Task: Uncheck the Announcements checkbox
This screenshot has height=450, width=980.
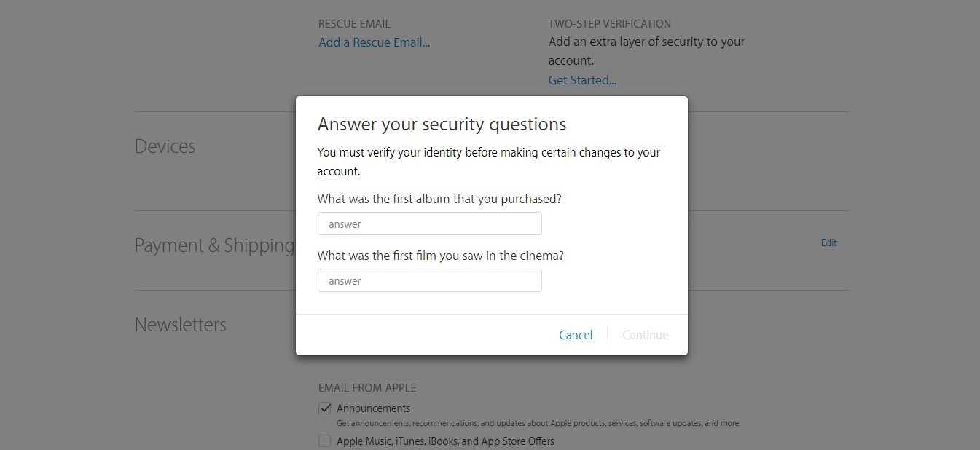Action: [x=324, y=408]
